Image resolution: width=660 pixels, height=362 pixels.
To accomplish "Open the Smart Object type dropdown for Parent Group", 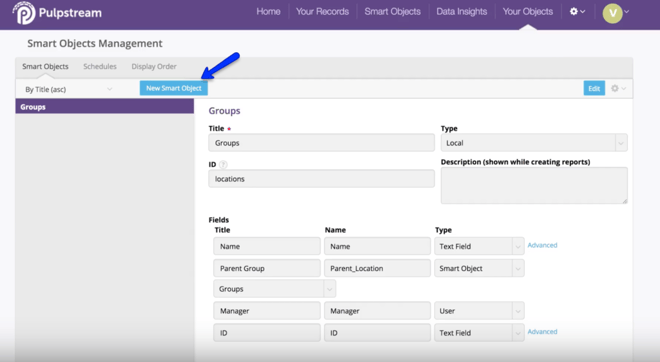I will pyautogui.click(x=479, y=268).
